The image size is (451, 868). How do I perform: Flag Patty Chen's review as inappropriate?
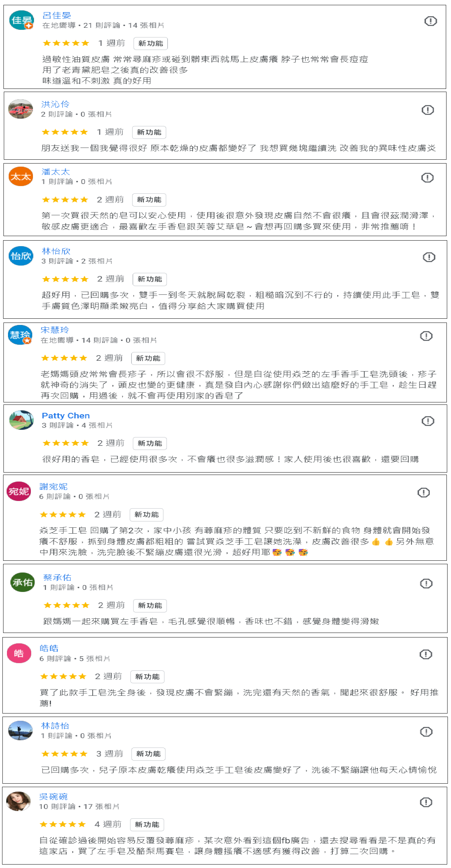(x=428, y=421)
